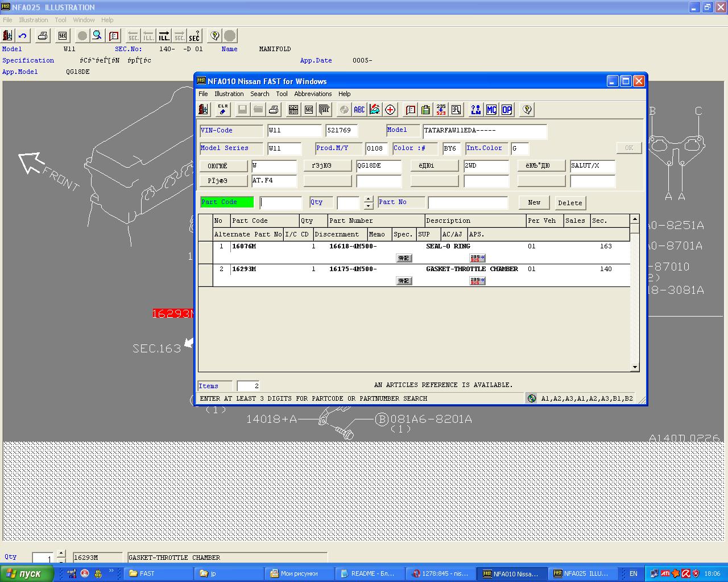Click the MC icon in toolbar
The height and width of the screenshot is (582, 728).
point(491,110)
